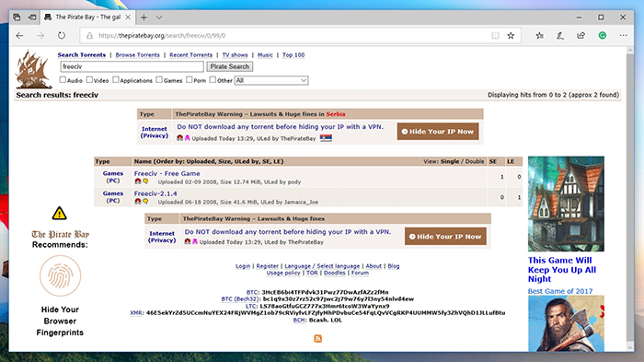Open the Freeciv-2.1.4 torrent link

click(155, 193)
